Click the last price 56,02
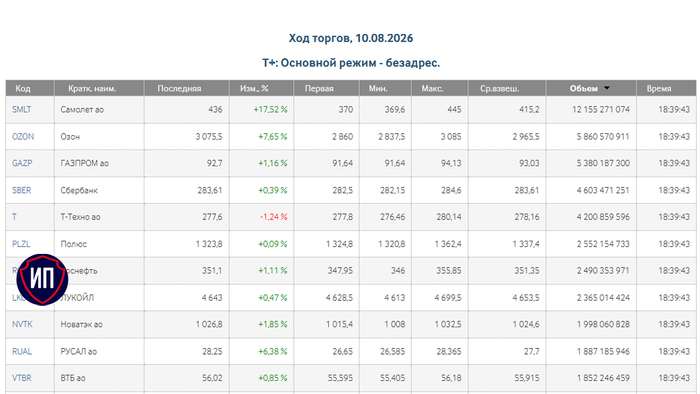The height and width of the screenshot is (394, 700). pyautogui.click(x=212, y=378)
